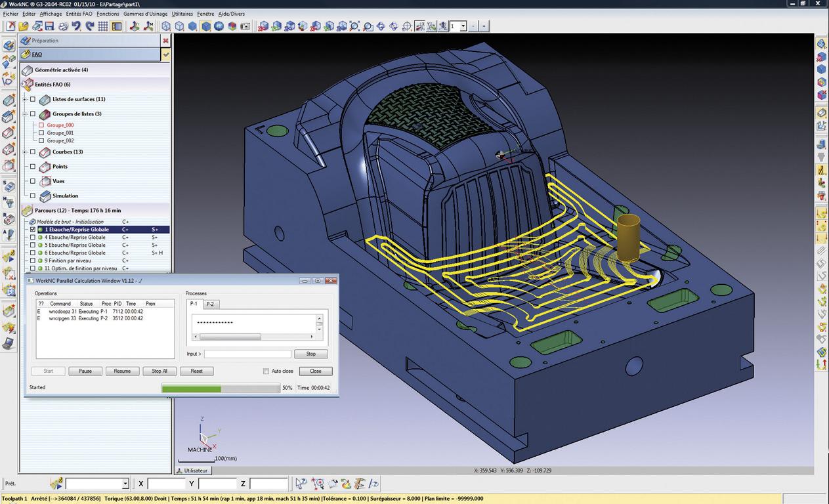Click the S stock sidebar icon
829x504 pixels.
[x=9, y=187]
